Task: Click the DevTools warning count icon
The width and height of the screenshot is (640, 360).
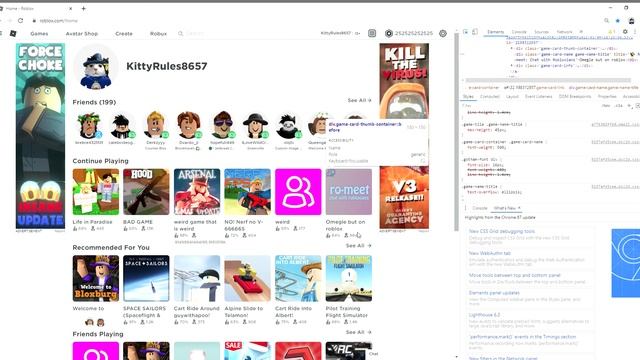Action: tap(611, 31)
